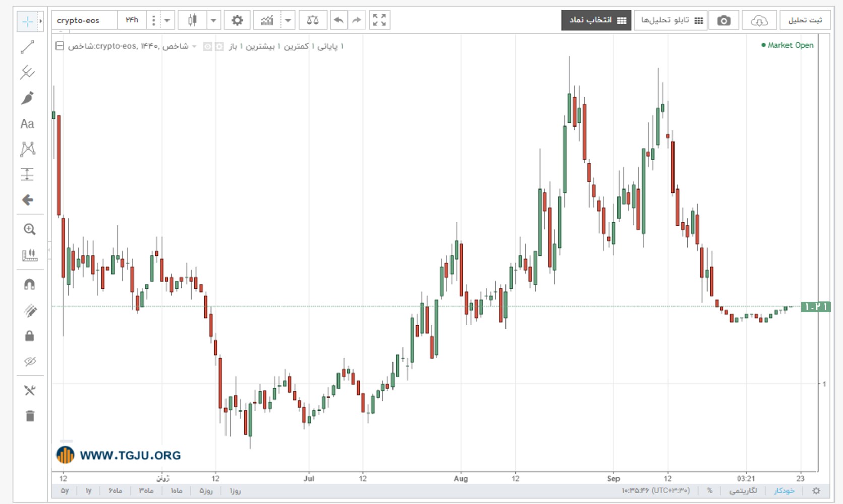Viewport: 843px width, 504px height.
Task: Click the trash icon to remove drawings
Action: click(30, 416)
